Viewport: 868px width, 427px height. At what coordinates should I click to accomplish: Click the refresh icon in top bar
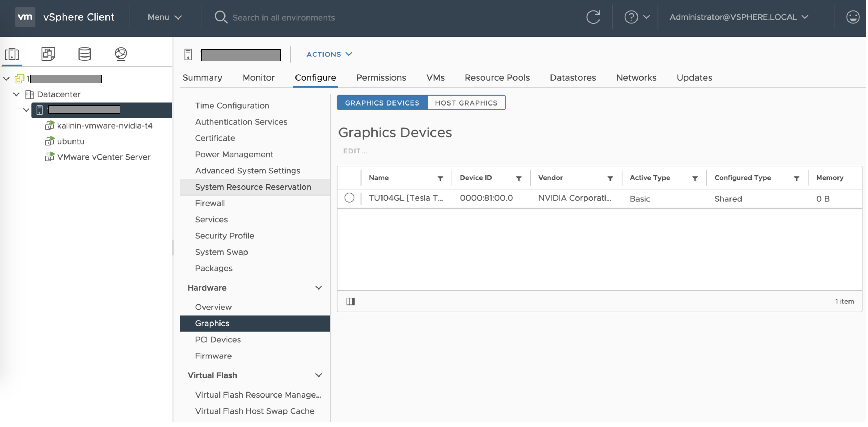point(594,17)
